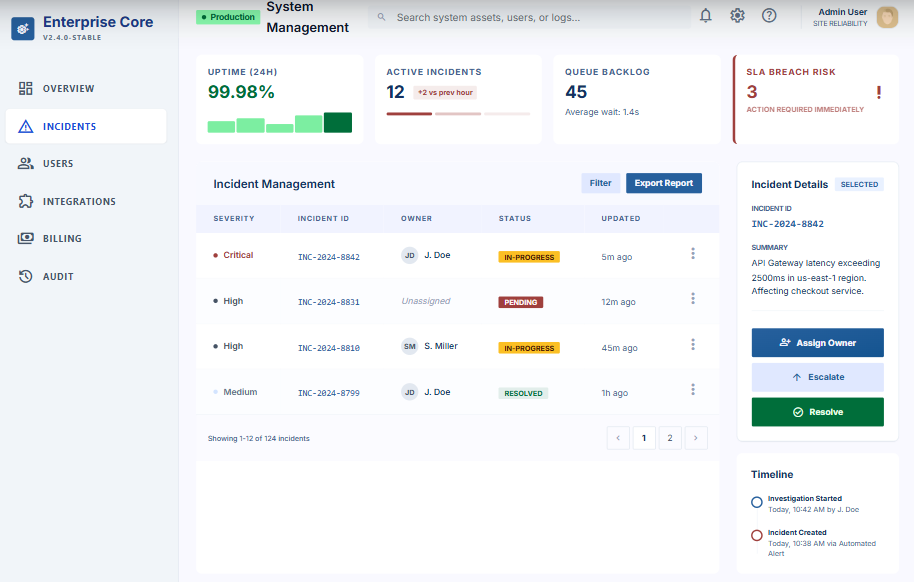
Task: Click the Investigation Started timeline marker
Action: click(757, 502)
